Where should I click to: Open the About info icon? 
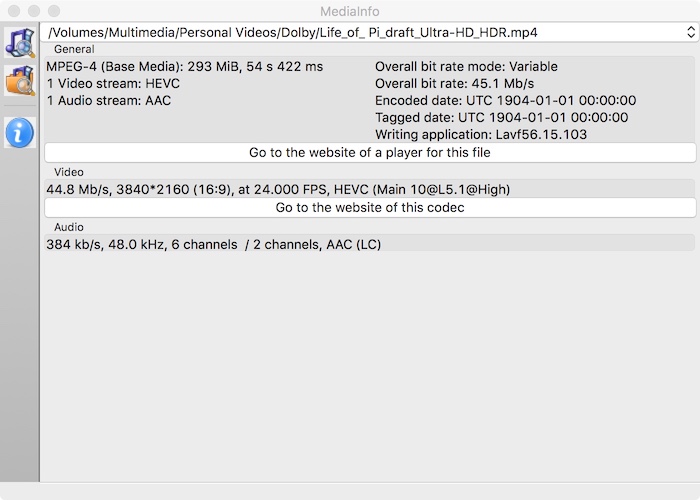19,131
